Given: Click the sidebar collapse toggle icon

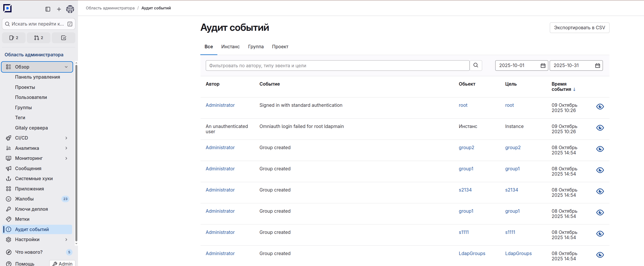Looking at the screenshot, I should [48, 9].
